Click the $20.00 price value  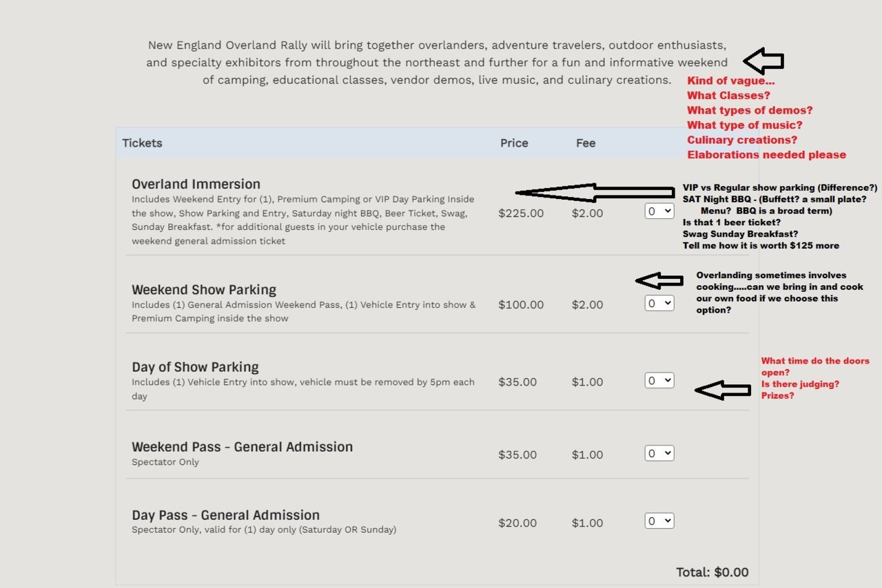[517, 523]
